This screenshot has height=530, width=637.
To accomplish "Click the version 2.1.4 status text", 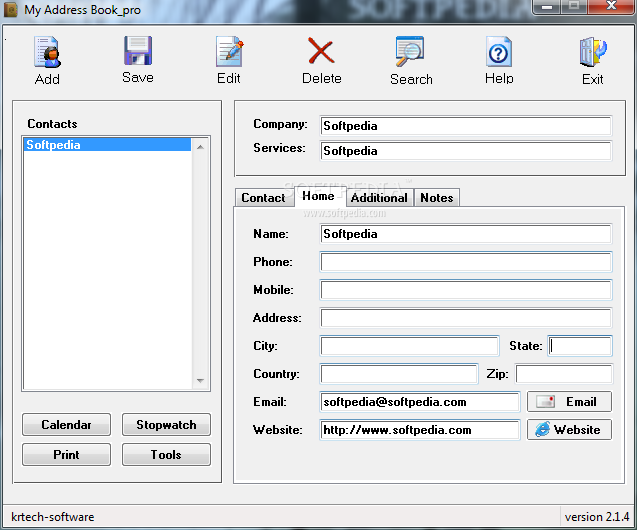I will (597, 517).
